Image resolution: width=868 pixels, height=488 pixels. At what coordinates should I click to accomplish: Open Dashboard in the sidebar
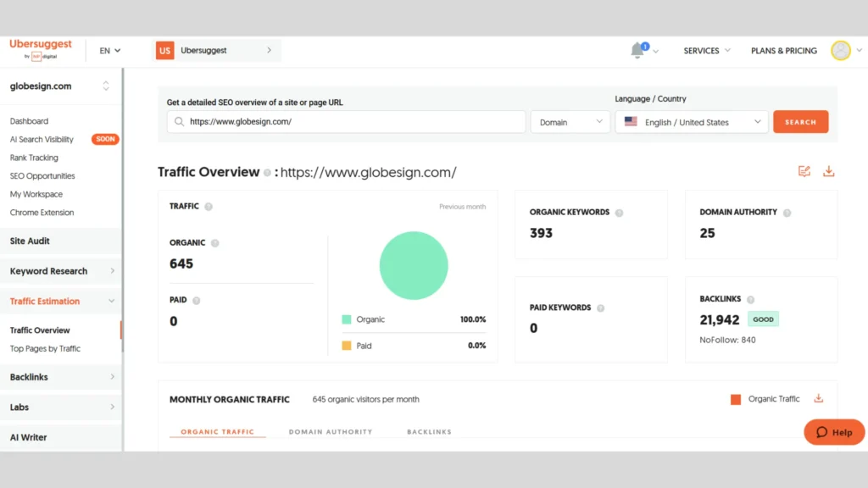[29, 121]
